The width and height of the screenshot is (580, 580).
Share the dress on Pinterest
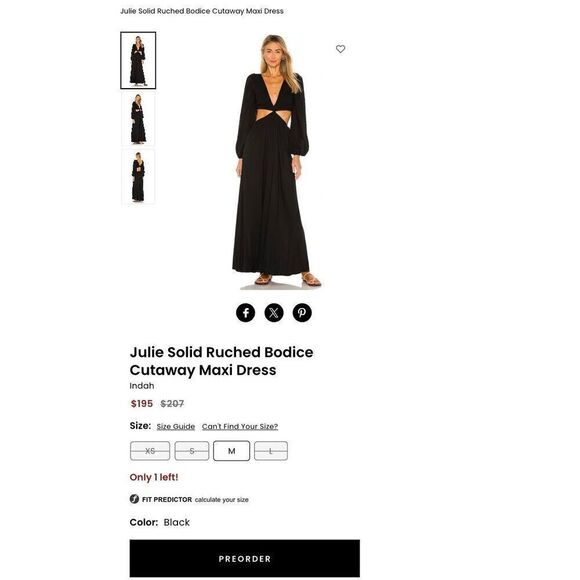coord(302,313)
